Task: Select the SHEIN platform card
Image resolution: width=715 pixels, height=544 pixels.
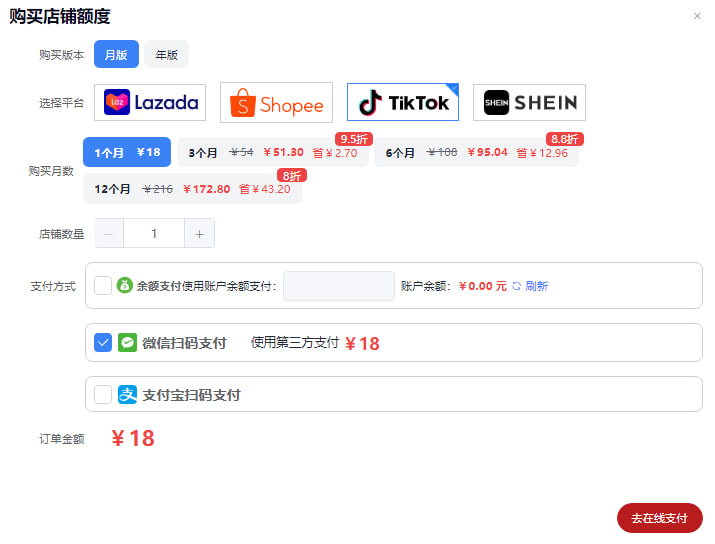Action: tap(529, 102)
